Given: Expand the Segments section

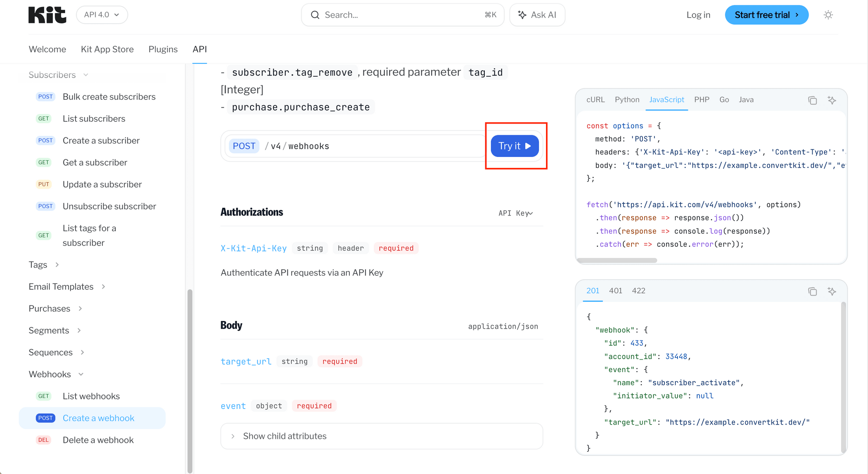Looking at the screenshot, I should 55,330.
